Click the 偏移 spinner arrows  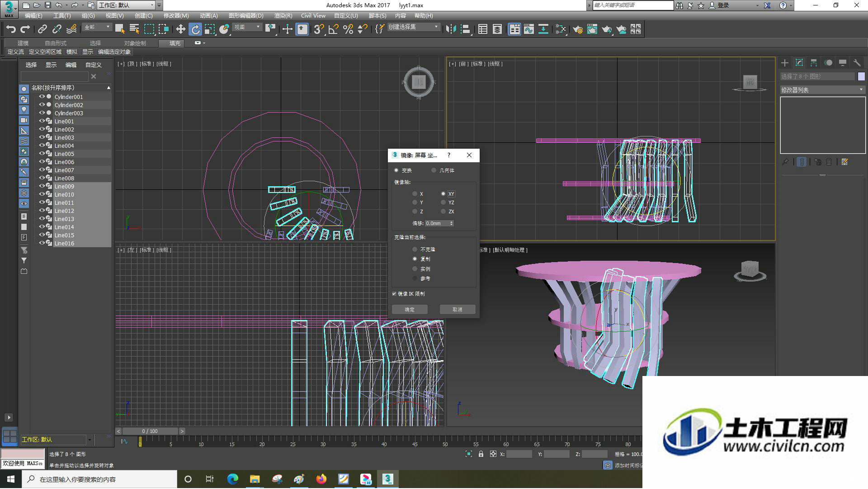click(451, 223)
